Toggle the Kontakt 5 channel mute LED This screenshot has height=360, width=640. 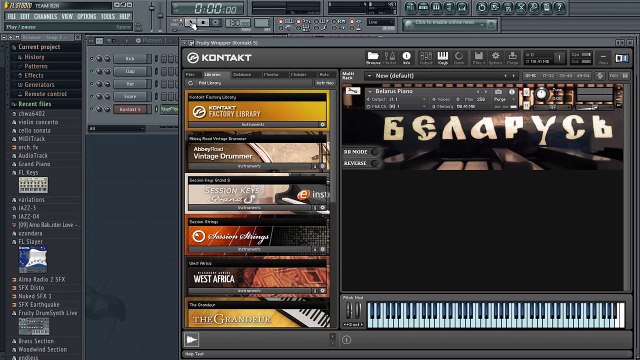(x=91, y=109)
